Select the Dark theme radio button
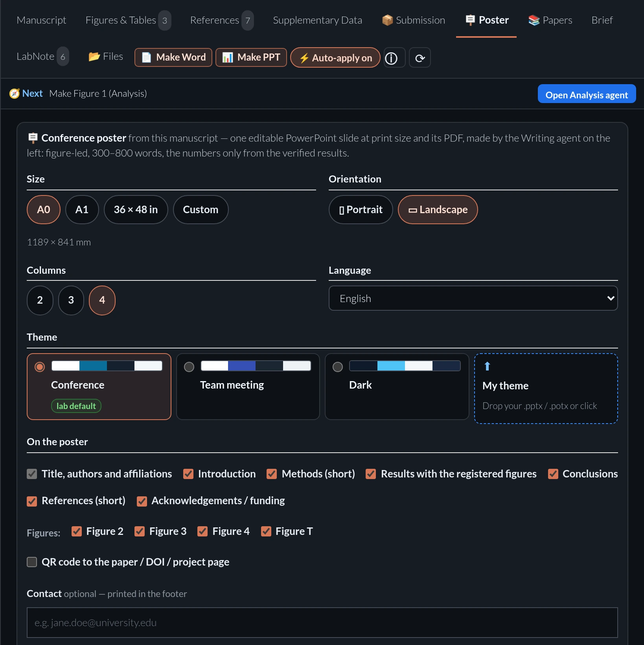Screen dimensions: 644x645 (338, 367)
